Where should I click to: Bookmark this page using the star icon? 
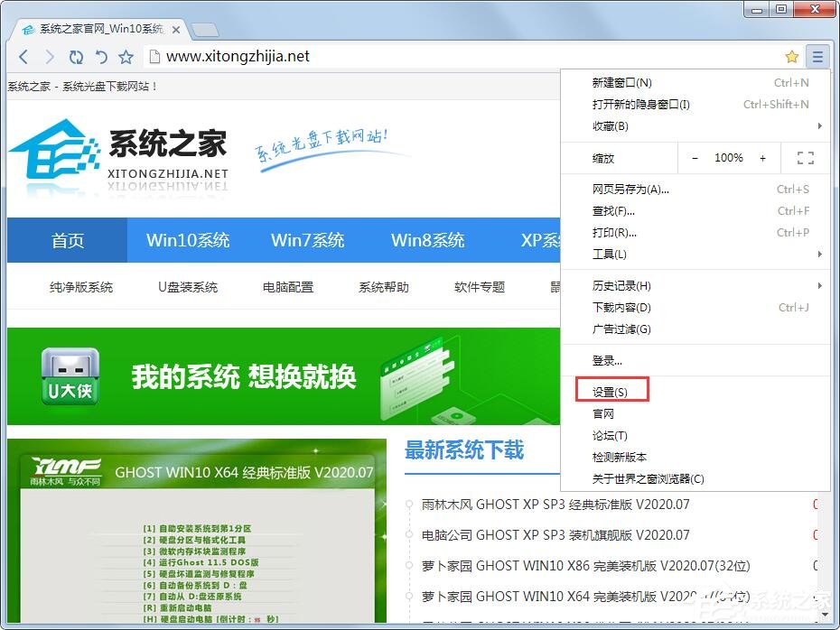[x=792, y=56]
